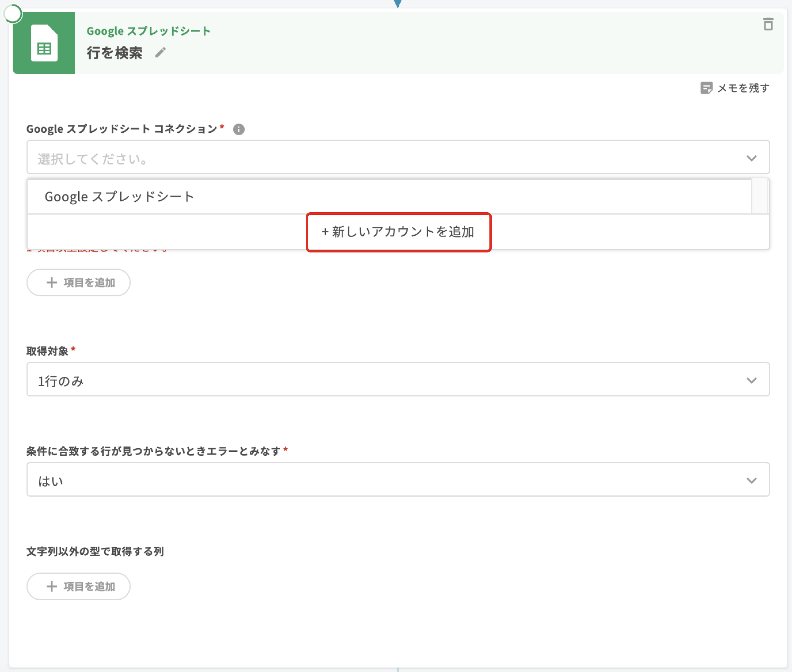Click the メモを残す link text

click(x=743, y=88)
